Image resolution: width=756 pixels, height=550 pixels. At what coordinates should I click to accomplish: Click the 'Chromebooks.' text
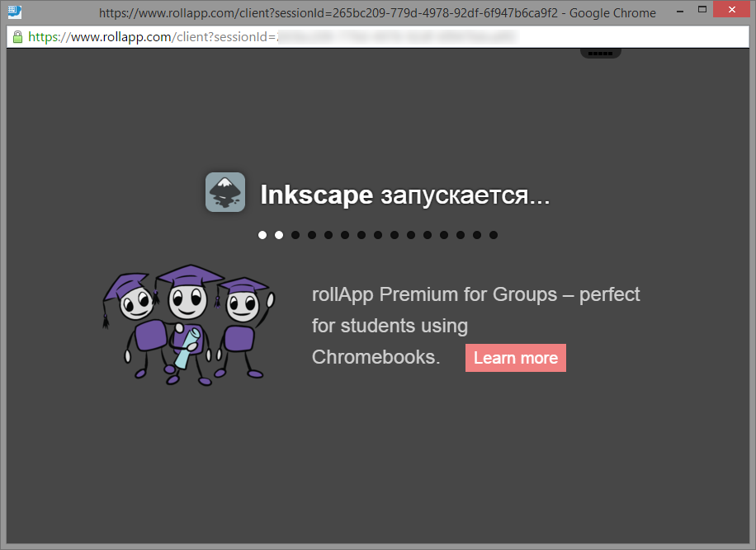[x=376, y=357]
